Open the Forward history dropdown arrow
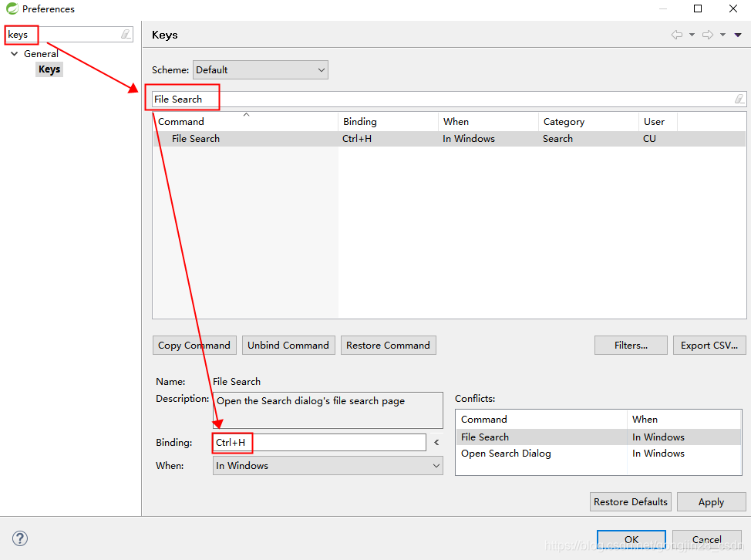 pyautogui.click(x=722, y=35)
